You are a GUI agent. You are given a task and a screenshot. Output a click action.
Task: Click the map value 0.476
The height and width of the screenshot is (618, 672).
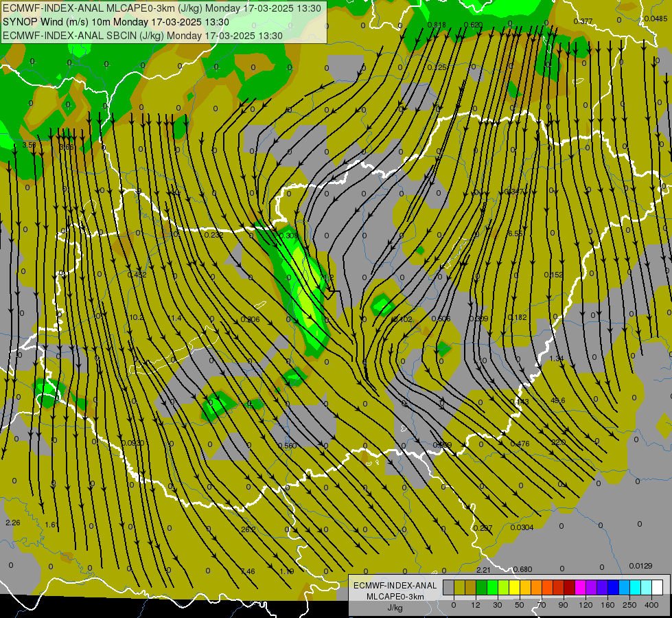tap(520, 444)
